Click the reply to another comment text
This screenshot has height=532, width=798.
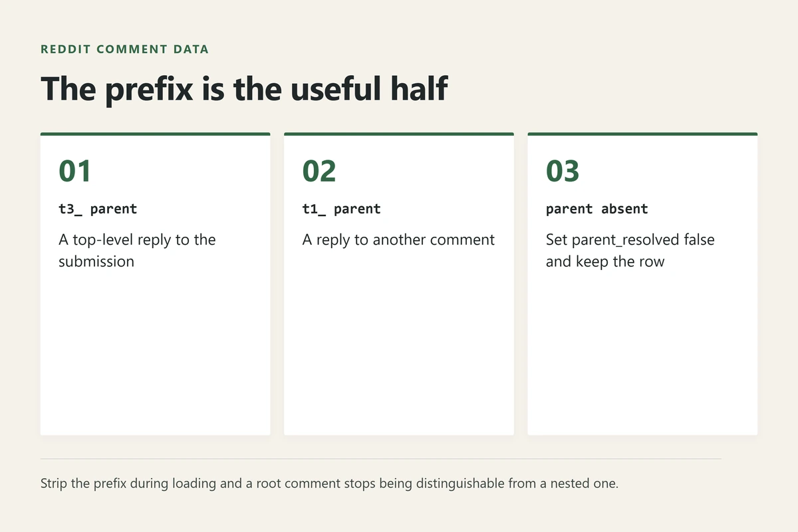[x=398, y=239]
